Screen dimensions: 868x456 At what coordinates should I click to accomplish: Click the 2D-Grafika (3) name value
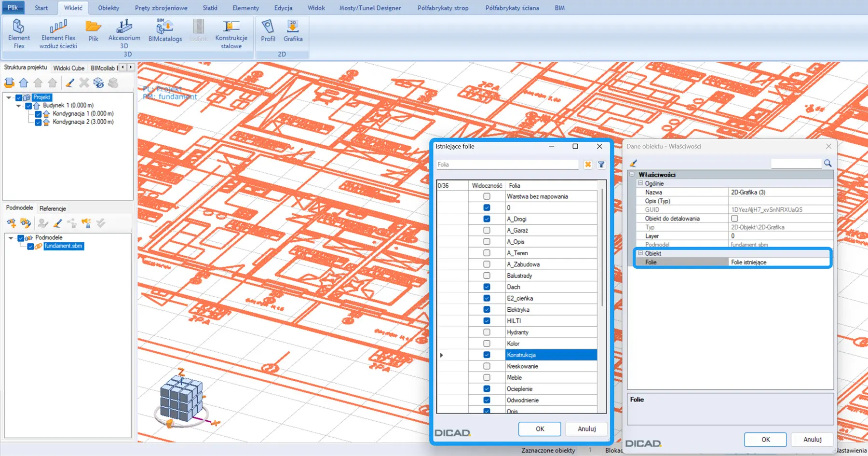click(780, 192)
